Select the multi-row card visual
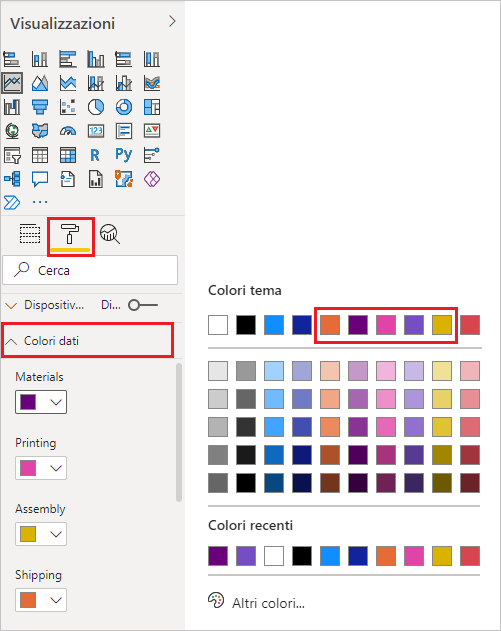This screenshot has width=501, height=631. click(124, 131)
